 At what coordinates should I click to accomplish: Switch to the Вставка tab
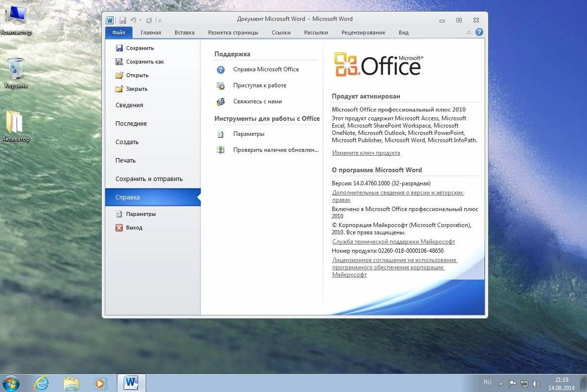click(x=184, y=33)
